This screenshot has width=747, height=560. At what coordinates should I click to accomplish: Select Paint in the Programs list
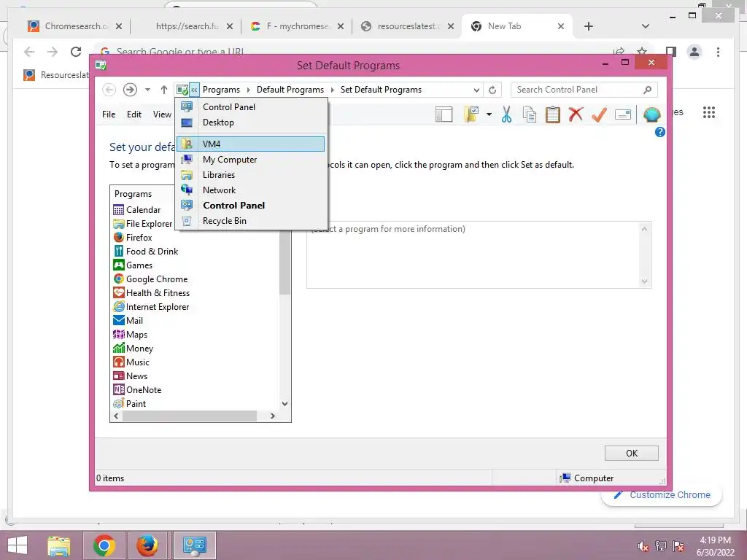tap(130, 403)
